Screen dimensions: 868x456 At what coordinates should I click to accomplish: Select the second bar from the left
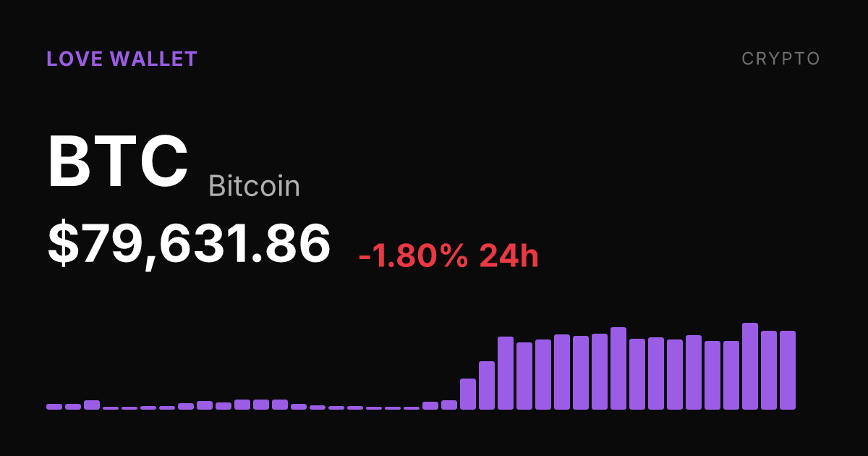[x=73, y=407]
